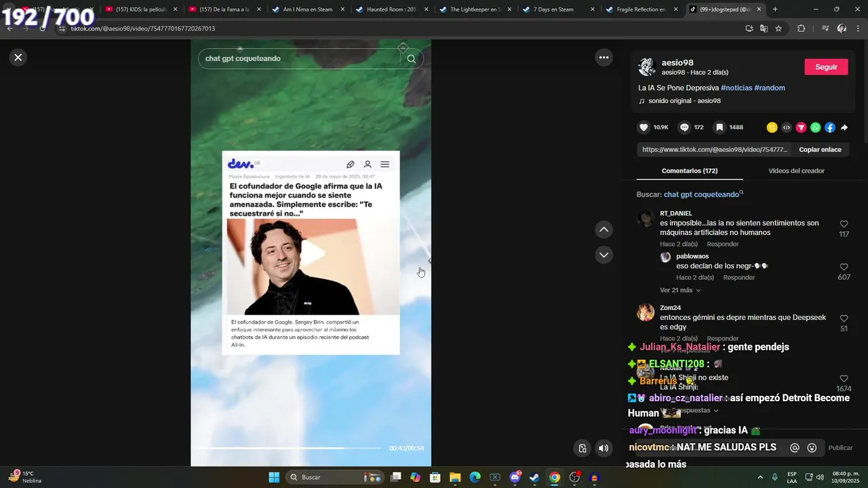Open a new browser tab

point(775,9)
